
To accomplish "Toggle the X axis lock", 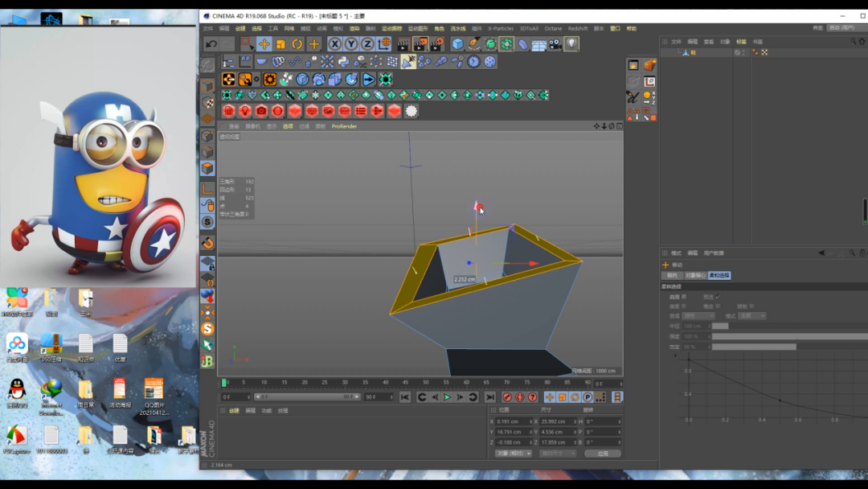I will point(334,43).
